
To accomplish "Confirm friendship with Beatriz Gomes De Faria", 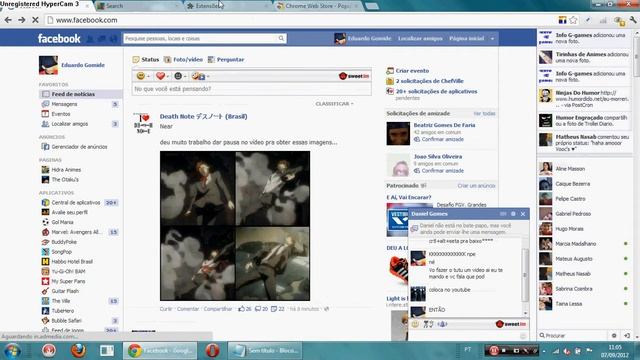I will [442, 139].
